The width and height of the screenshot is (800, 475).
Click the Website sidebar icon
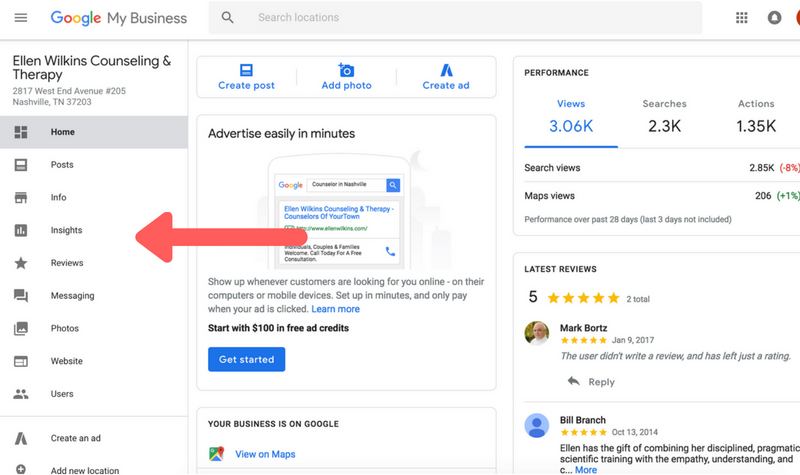click(21, 361)
